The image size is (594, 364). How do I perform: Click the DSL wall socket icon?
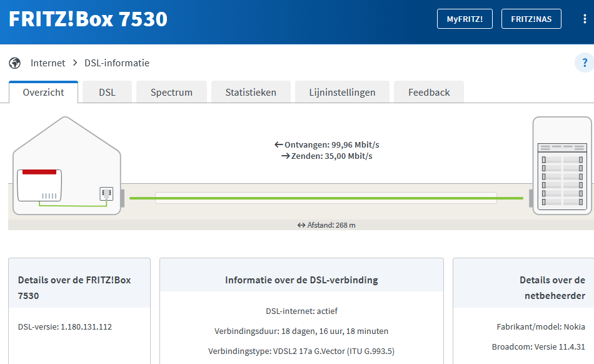[106, 194]
